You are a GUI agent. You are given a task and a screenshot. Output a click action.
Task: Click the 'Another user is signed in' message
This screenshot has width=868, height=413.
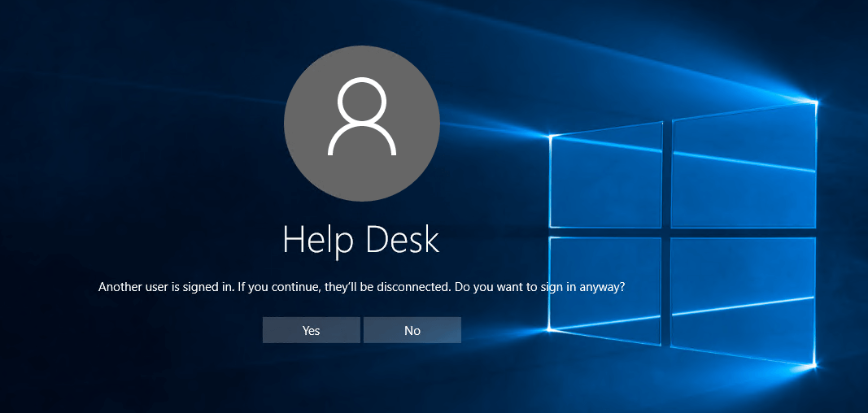pyautogui.click(x=362, y=288)
